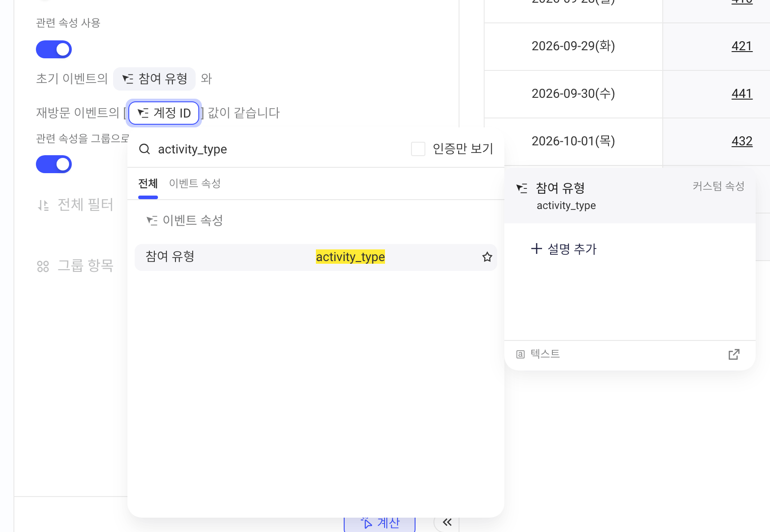The height and width of the screenshot is (532, 770).
Task: Open the 계정 ID property selector
Action: (164, 113)
